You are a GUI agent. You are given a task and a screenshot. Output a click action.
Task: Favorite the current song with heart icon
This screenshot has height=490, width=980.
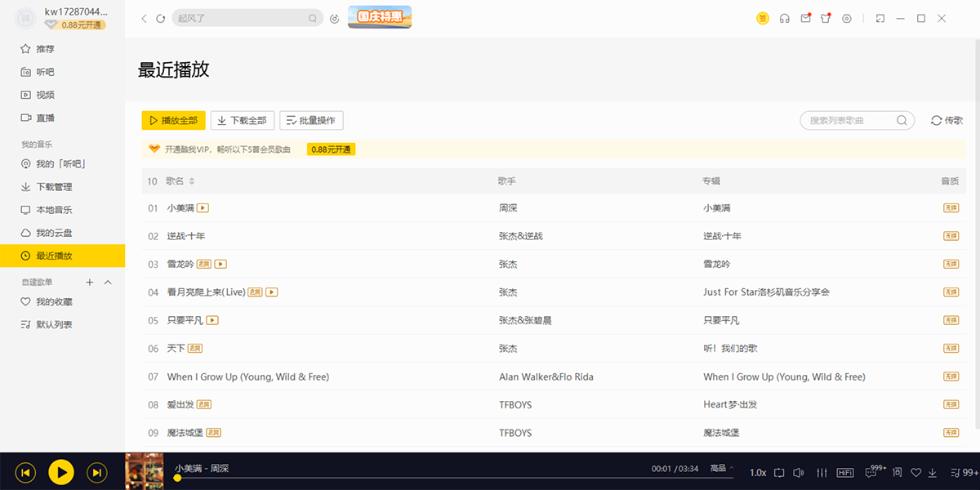915,473
